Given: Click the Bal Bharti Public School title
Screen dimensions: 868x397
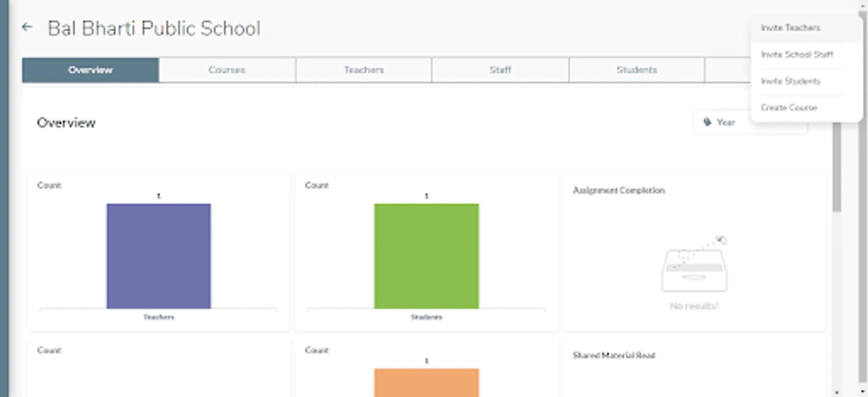Looking at the screenshot, I should 154,28.
